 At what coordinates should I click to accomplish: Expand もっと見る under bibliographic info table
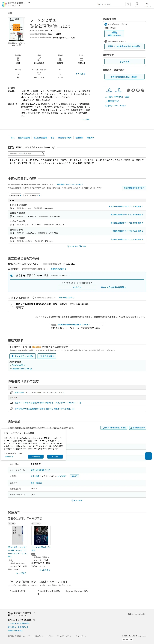pyautogui.click(x=77, y=500)
